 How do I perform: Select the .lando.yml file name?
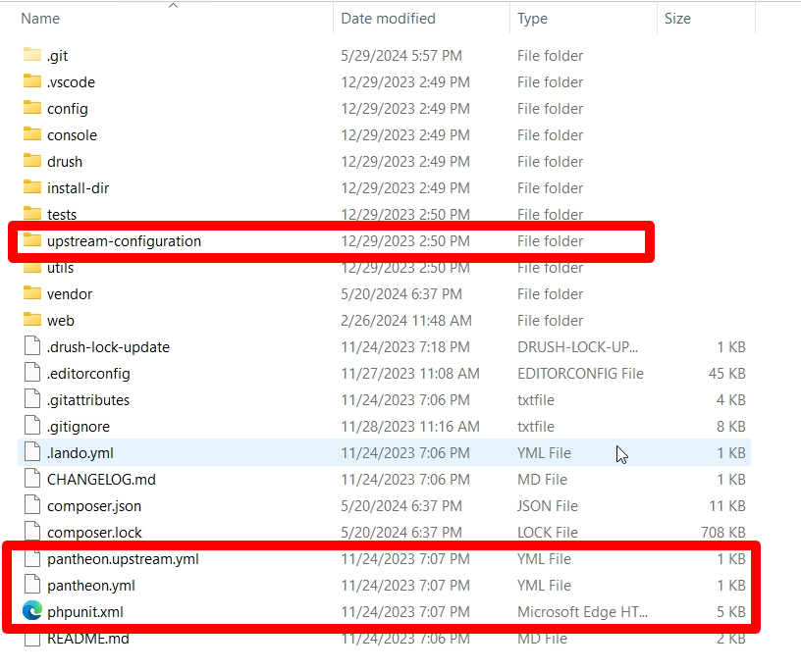point(80,453)
